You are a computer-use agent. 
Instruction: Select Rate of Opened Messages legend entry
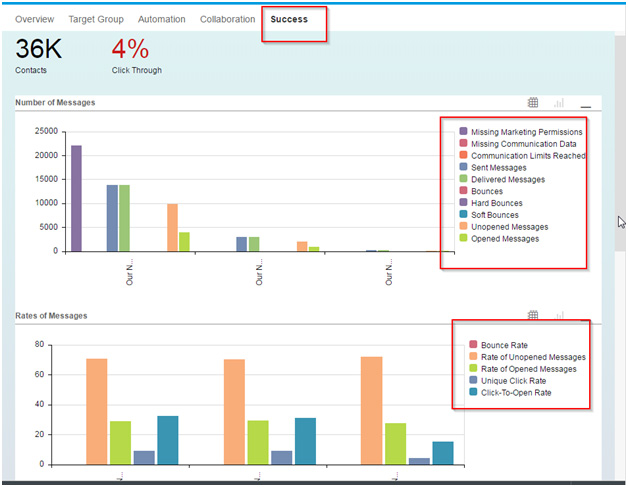[x=523, y=368]
